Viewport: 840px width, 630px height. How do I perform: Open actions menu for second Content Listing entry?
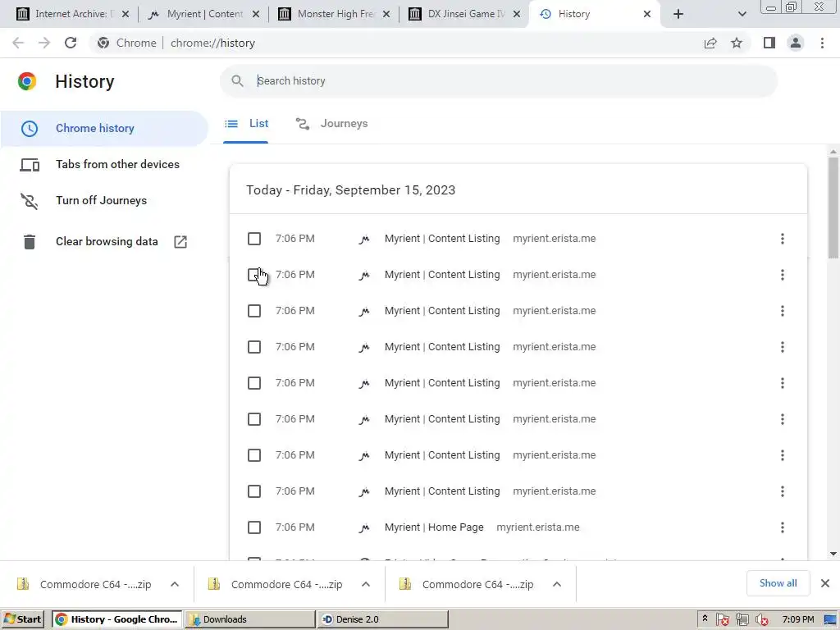(782, 275)
